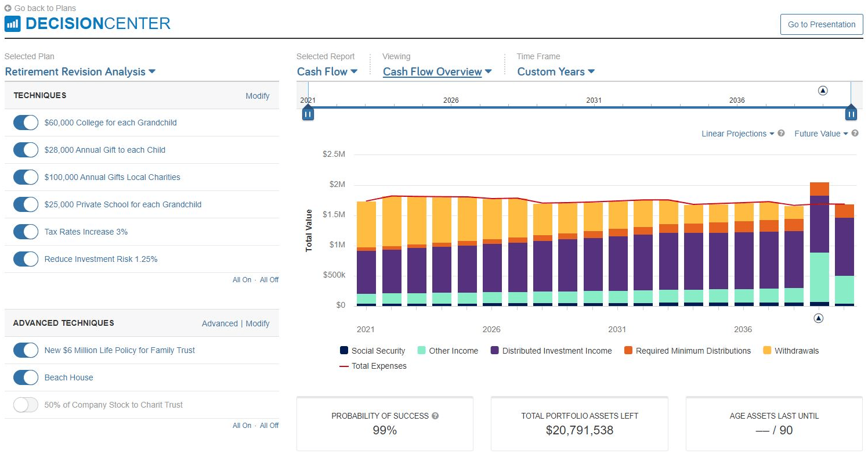Click the Beach House technique label
Screen dimensions: 868x457
click(69, 377)
